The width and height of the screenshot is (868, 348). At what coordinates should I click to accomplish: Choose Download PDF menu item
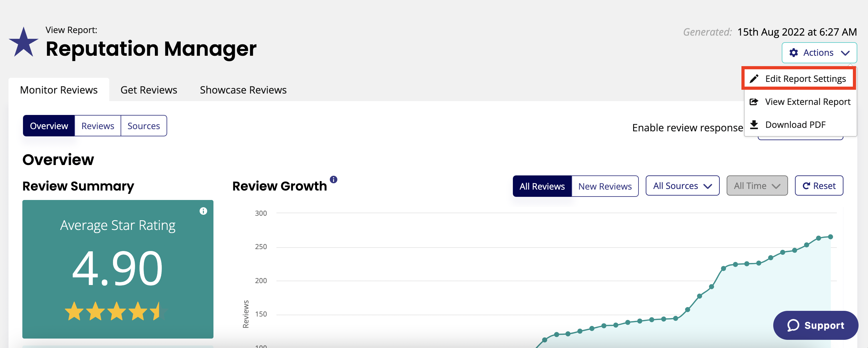tap(800, 125)
